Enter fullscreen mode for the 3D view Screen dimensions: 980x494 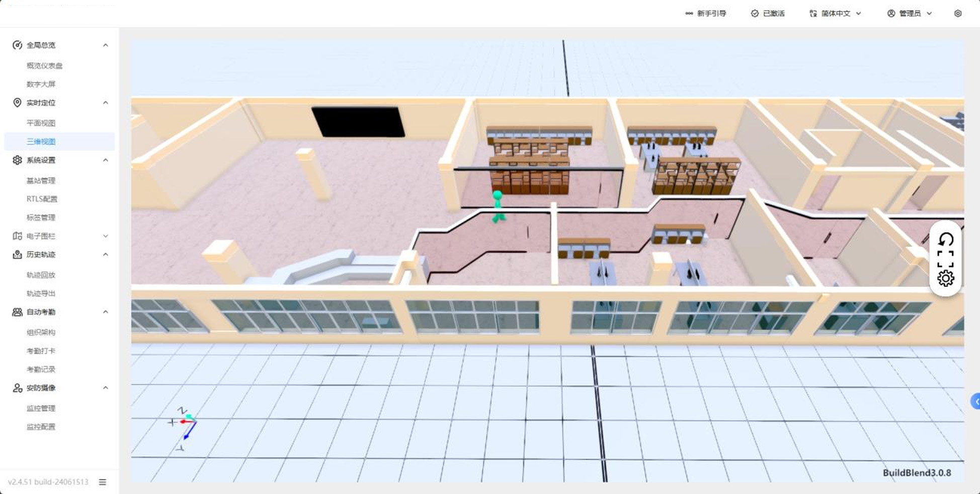pos(946,259)
